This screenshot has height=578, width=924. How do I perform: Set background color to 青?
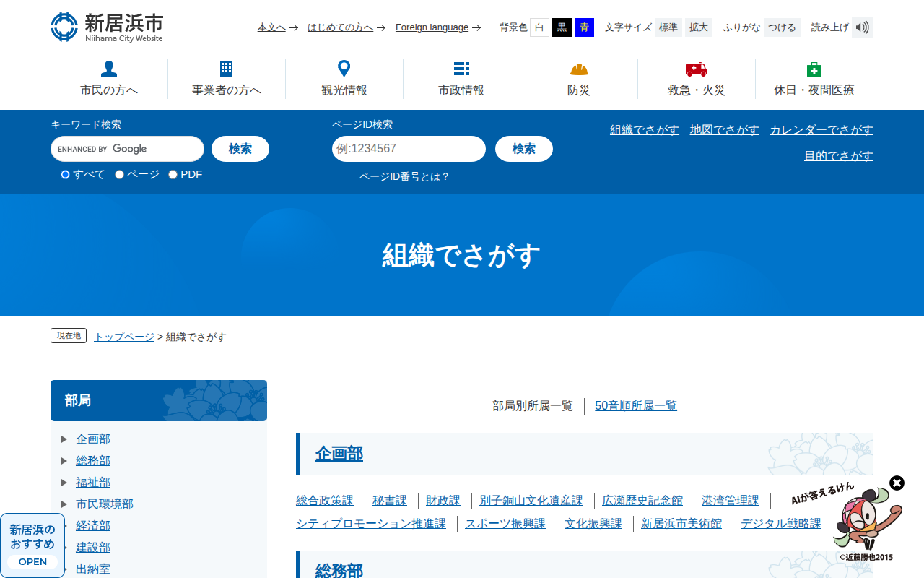tap(583, 27)
